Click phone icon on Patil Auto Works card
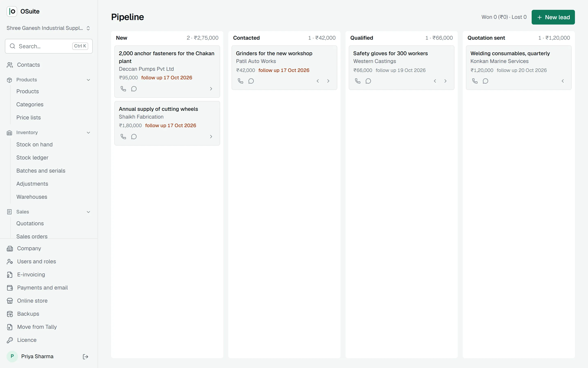The image size is (588, 368). click(241, 81)
